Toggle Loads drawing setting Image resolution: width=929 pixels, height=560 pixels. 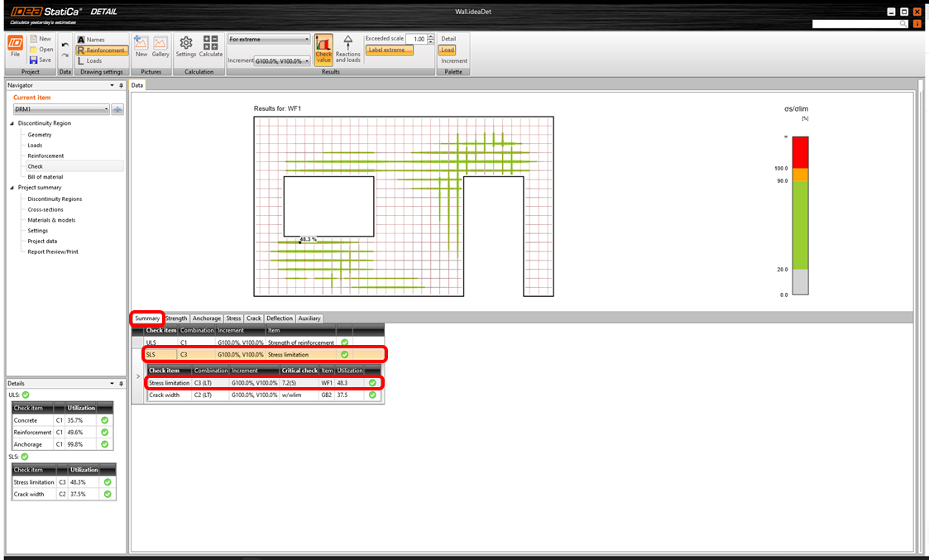coord(89,60)
